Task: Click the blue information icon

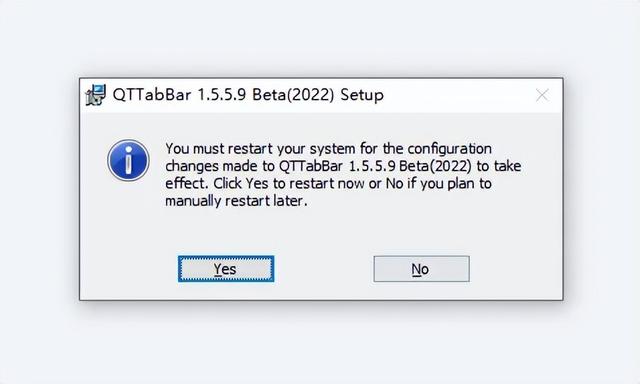Action: pyautogui.click(x=128, y=160)
